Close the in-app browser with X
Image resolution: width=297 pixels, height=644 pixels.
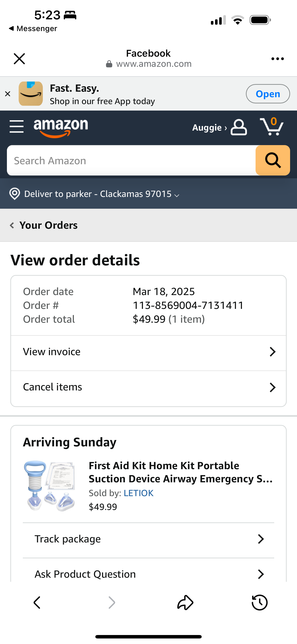19,59
